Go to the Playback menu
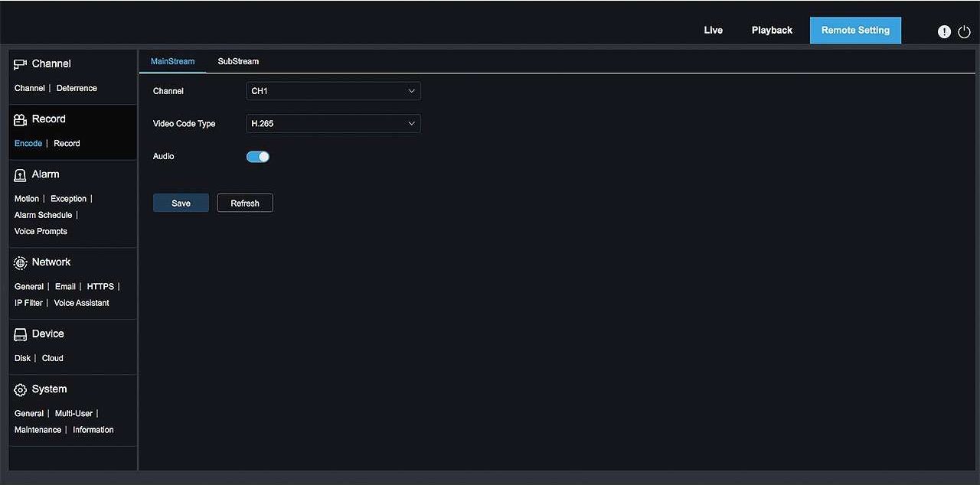This screenshot has height=485, width=980. [x=772, y=30]
